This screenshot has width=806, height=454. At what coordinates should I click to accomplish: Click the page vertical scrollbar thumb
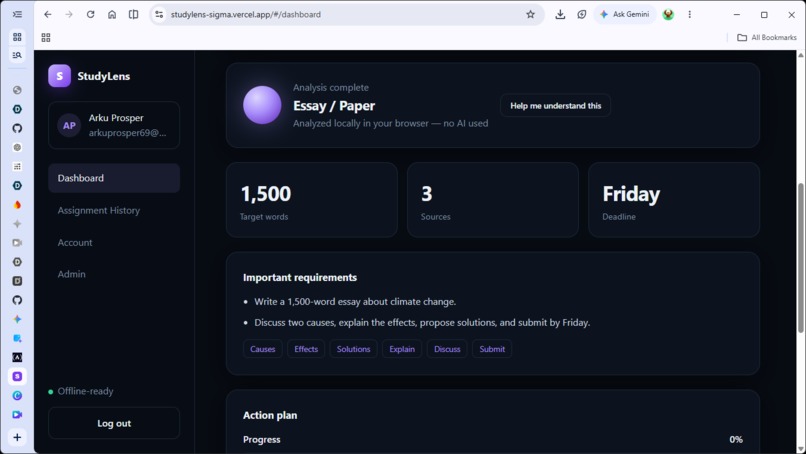pyautogui.click(x=801, y=257)
